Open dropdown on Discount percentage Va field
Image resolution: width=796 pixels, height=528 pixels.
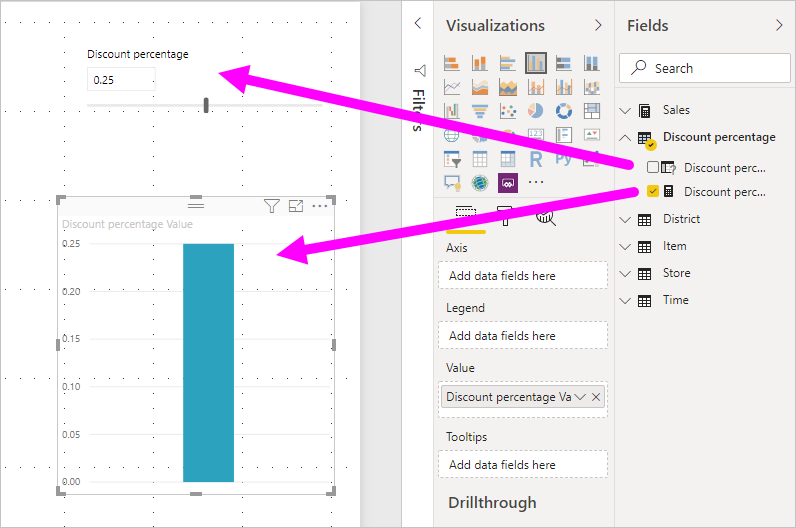point(580,397)
